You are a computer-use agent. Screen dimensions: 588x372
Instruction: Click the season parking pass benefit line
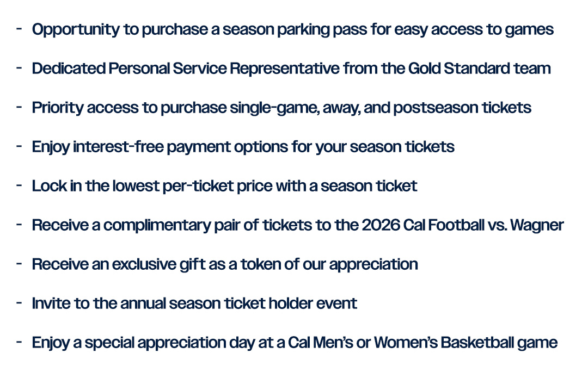pos(292,29)
